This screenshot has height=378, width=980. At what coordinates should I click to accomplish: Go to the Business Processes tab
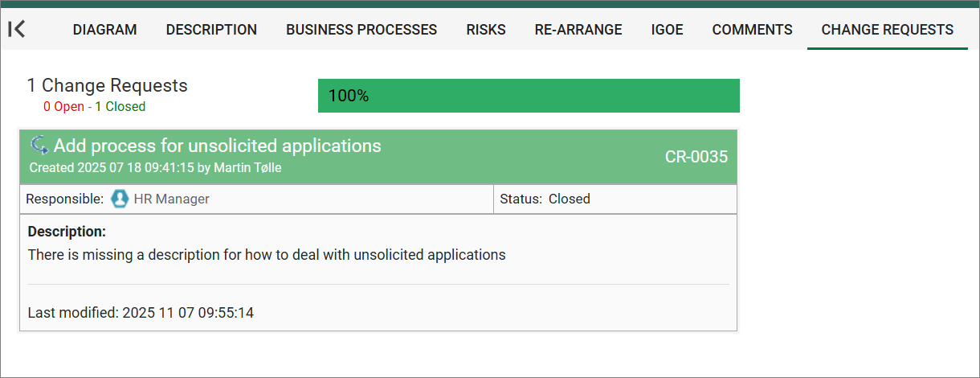pos(361,30)
